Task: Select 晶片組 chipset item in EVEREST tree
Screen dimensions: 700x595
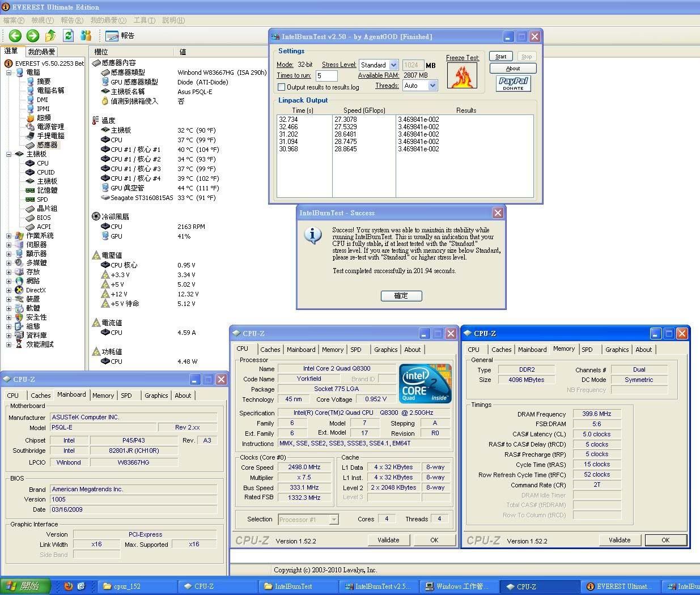Action: pyautogui.click(x=47, y=209)
